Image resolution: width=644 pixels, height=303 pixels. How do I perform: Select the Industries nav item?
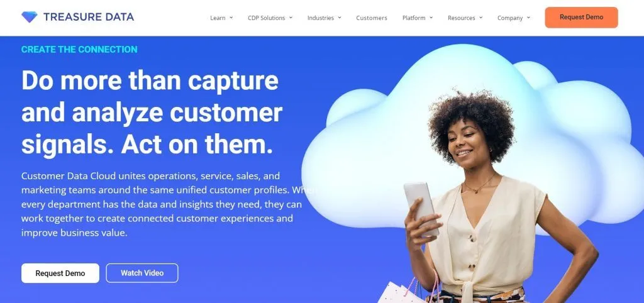[x=321, y=18]
